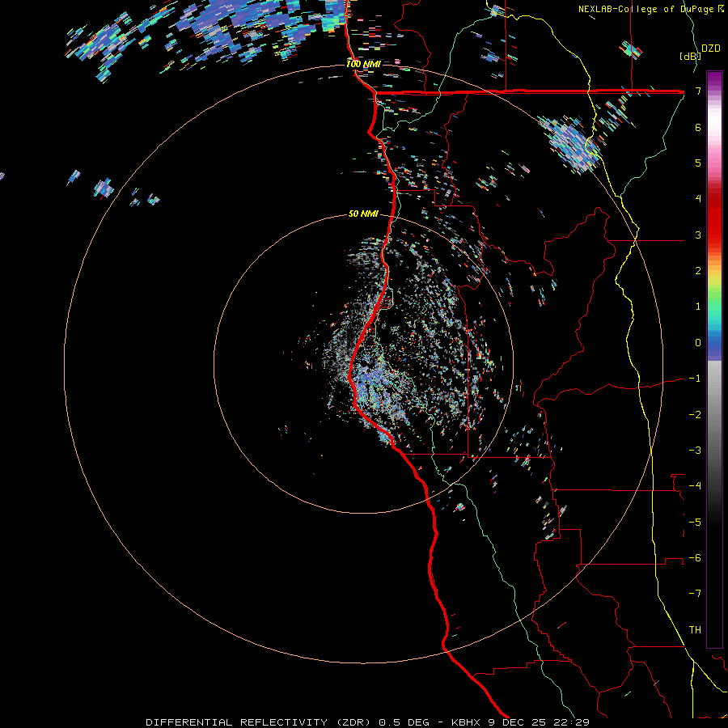This screenshot has width=728, height=728.
Task: Select the 0 dB scale label
Action: tap(698, 343)
